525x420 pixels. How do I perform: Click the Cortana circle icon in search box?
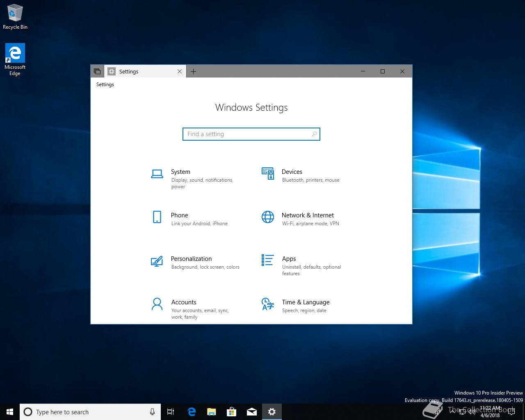28,412
